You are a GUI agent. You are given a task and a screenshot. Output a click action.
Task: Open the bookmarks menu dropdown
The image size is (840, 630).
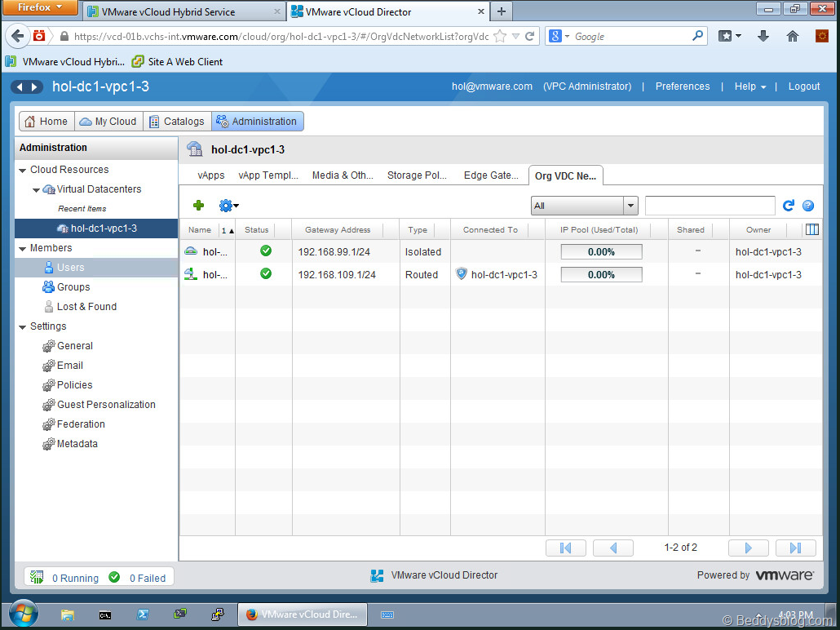point(730,36)
